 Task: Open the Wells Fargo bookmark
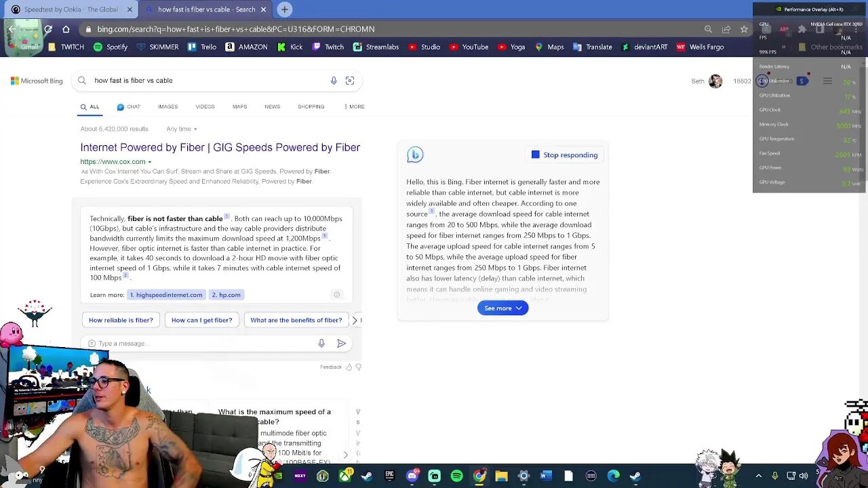click(700, 47)
